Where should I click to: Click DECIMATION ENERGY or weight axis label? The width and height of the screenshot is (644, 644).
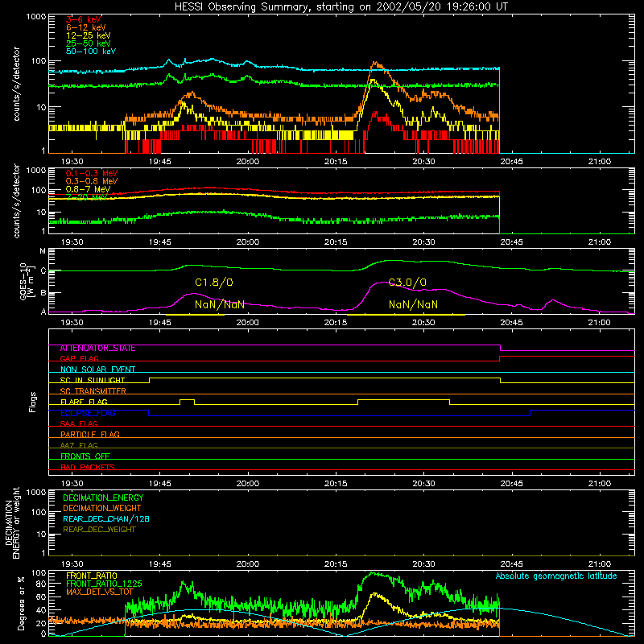[x=12, y=522]
